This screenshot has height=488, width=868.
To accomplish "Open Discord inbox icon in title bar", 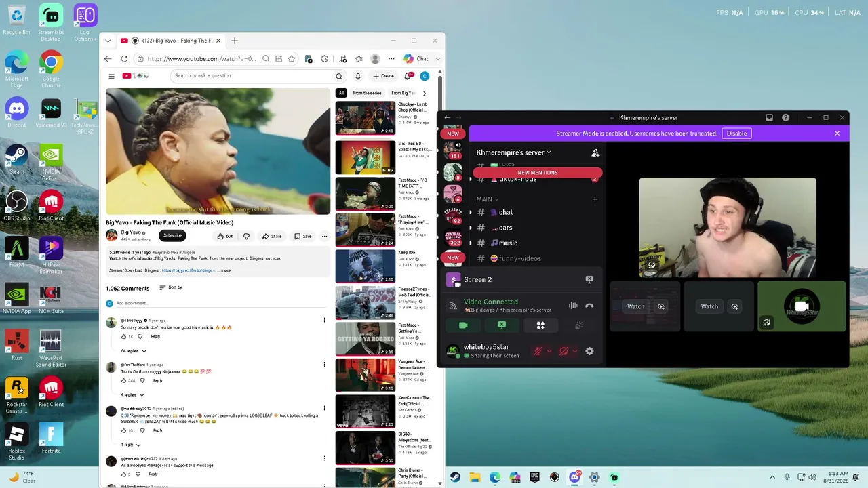I will pos(769,117).
